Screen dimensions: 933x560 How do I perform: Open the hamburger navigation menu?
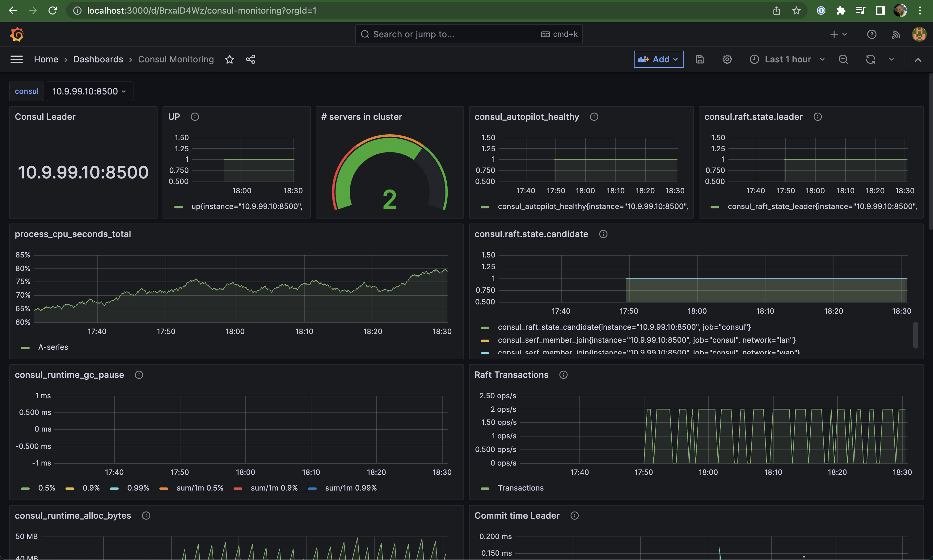pos(17,59)
